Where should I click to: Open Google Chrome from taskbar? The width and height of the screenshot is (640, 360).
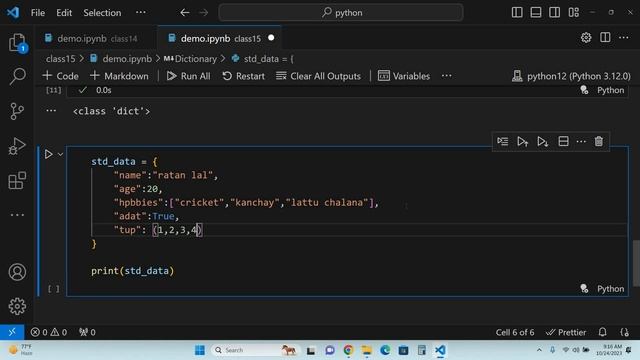[x=348, y=350]
